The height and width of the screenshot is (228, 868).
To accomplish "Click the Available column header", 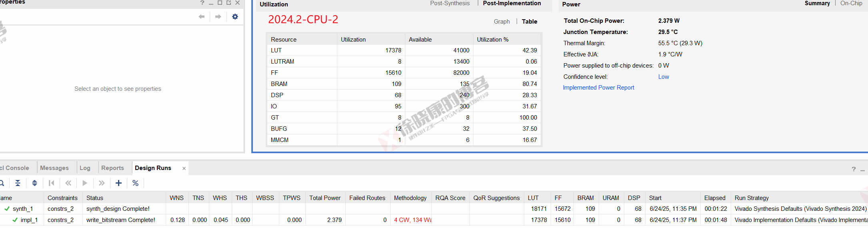I will [439, 39].
